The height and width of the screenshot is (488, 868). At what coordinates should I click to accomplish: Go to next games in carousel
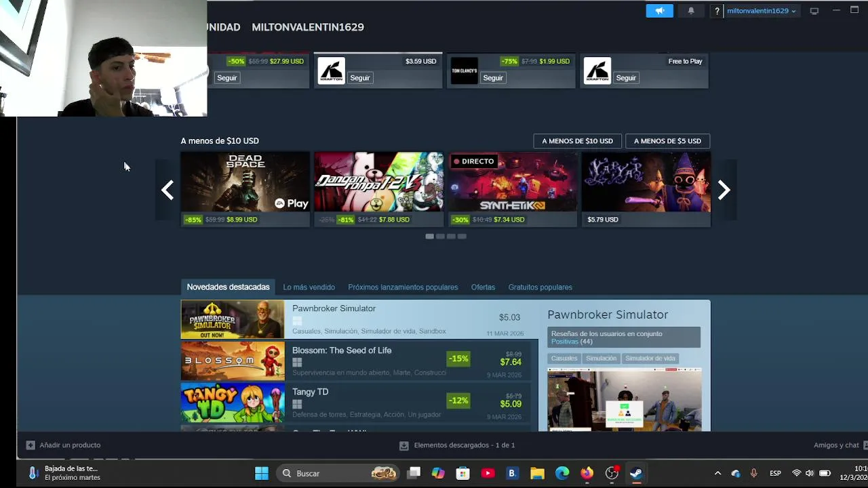click(x=724, y=190)
